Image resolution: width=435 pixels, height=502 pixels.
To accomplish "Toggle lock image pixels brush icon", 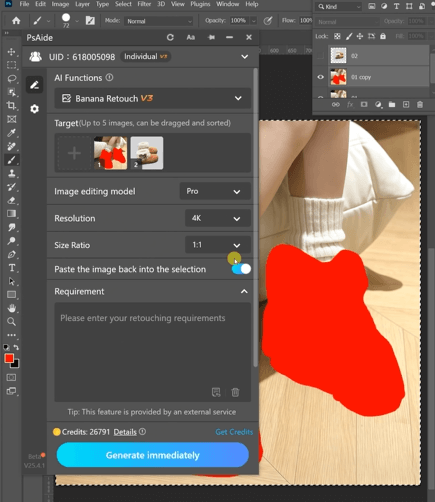I will click(349, 36).
